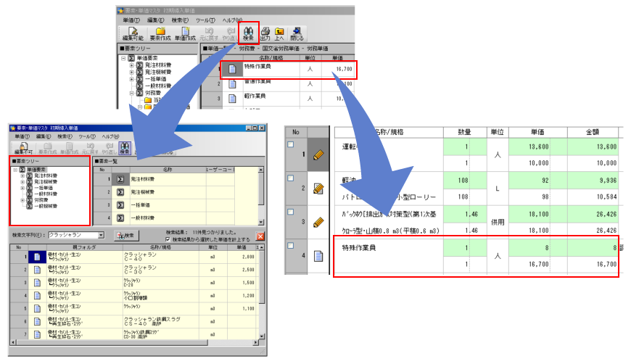Click the 要素作成 folder icon
631x364 pixels.
pos(159,33)
